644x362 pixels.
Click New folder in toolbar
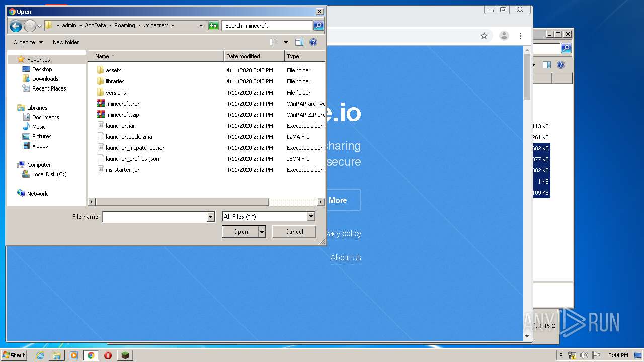point(66,42)
